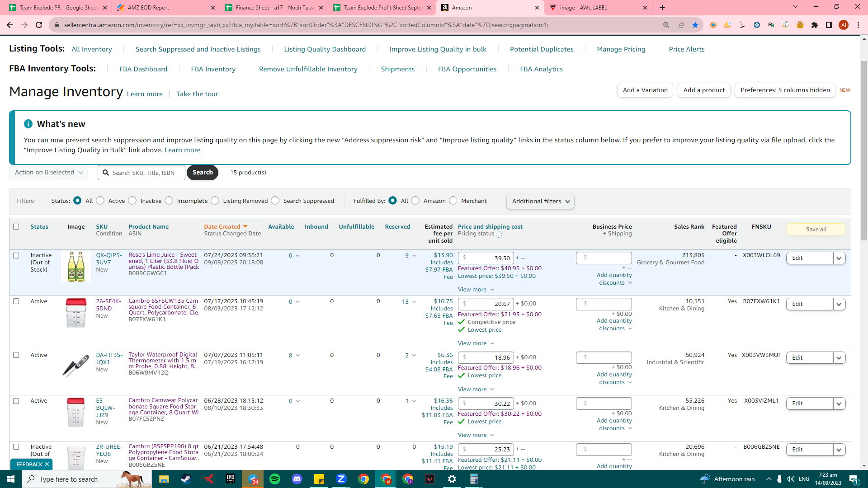
Task: Toggle the blue bookmark star
Action: tap(695, 25)
